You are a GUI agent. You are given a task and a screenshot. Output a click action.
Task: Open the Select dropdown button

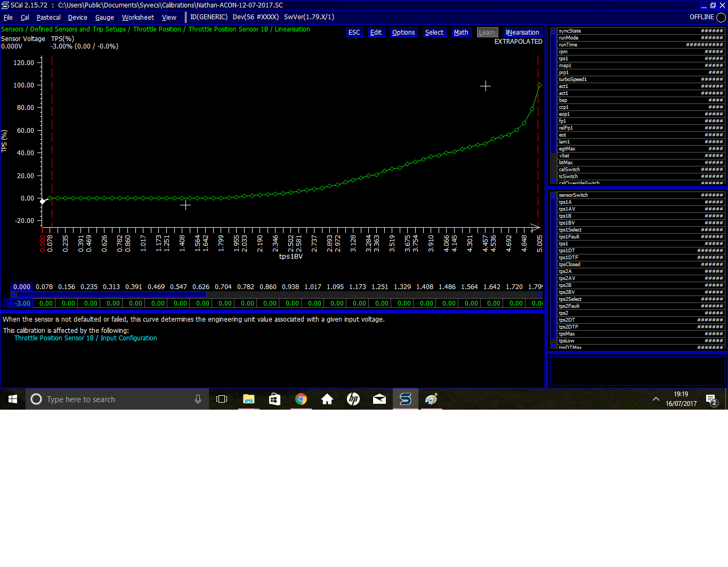point(434,33)
